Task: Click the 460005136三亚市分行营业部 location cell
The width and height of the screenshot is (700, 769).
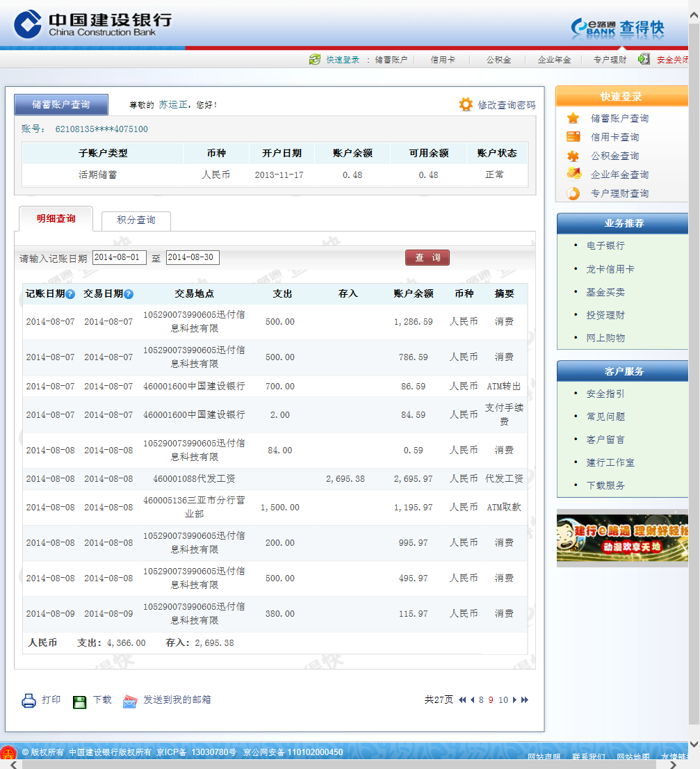Action: (194, 507)
